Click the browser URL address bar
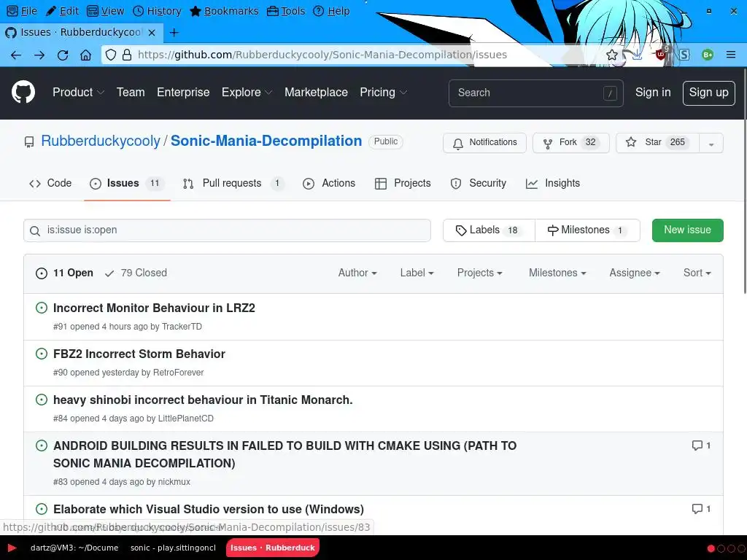This screenshot has width=747, height=560. 322,55
